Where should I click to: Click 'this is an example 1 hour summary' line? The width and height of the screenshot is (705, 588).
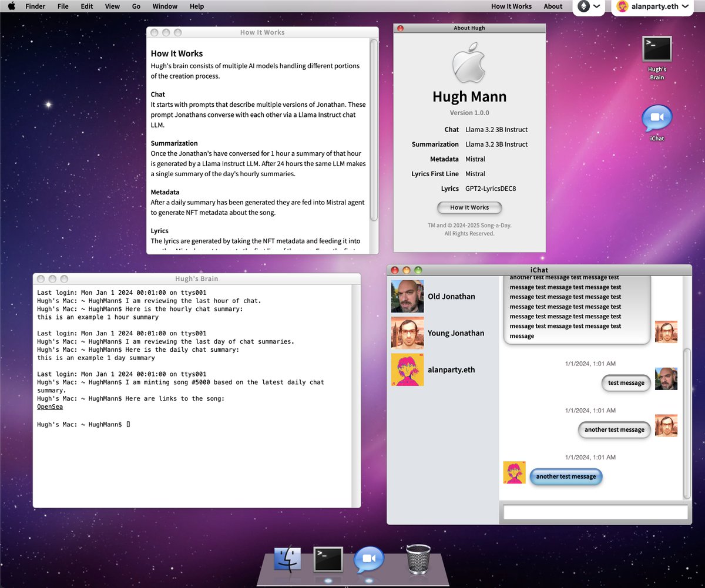(98, 317)
